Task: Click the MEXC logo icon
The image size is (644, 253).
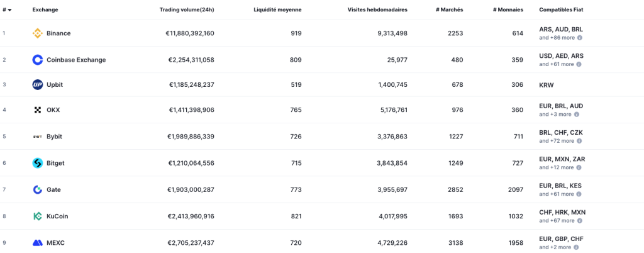Action: [37, 242]
